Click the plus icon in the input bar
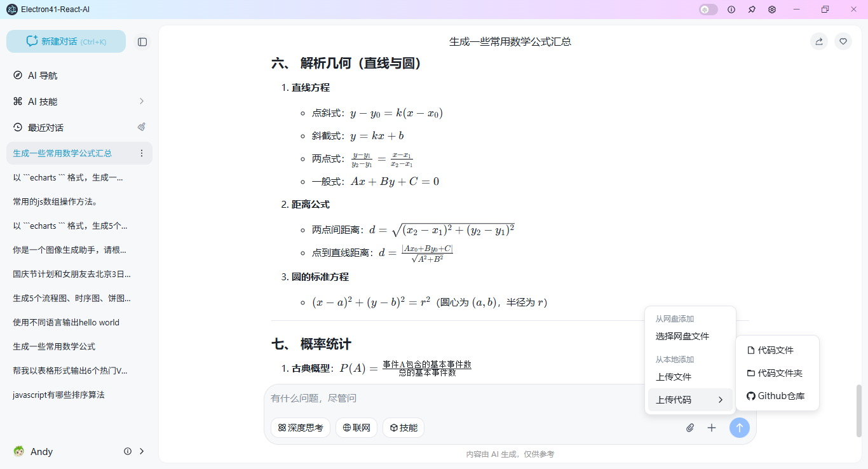The width and height of the screenshot is (868, 469). pyautogui.click(x=712, y=428)
